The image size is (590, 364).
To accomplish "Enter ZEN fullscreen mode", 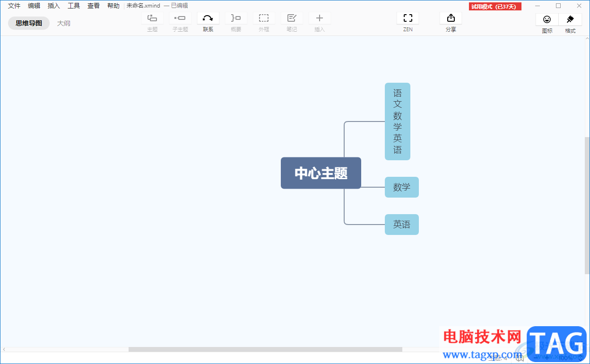I will coord(408,18).
